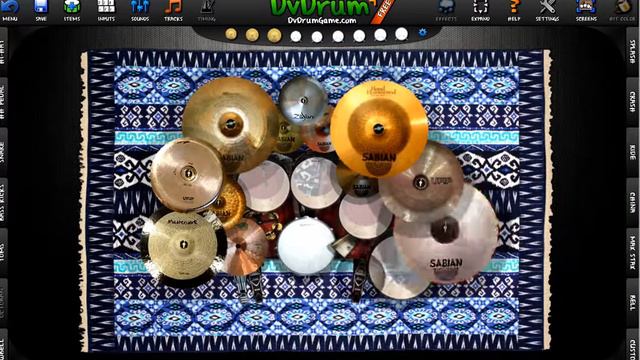Select the Bell side tab
Viewport: 640px width, 360px height.
(x=633, y=303)
